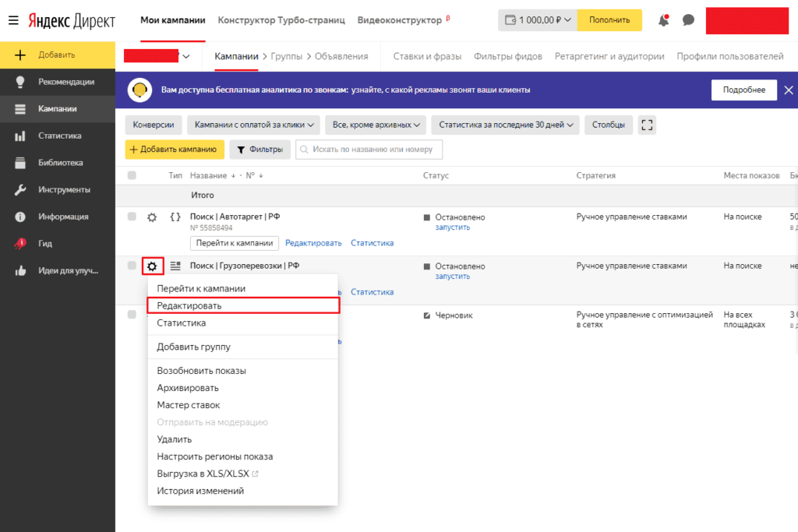Viewport: 798px width, 532px height.
Task: Switch to Конструктор Турбо-страниц tab
Action: [281, 20]
